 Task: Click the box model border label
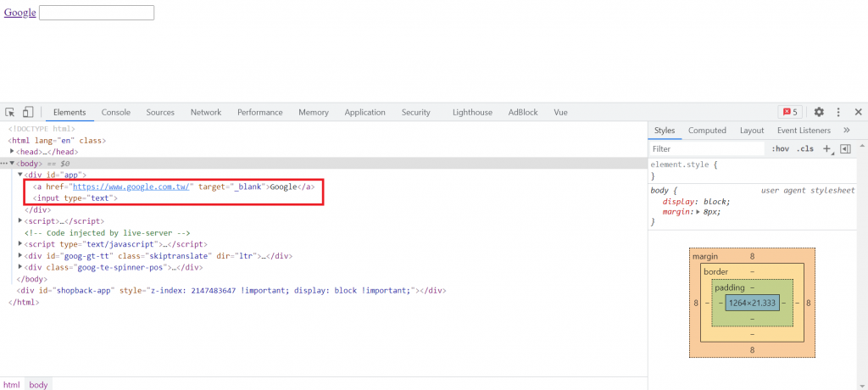(715, 272)
